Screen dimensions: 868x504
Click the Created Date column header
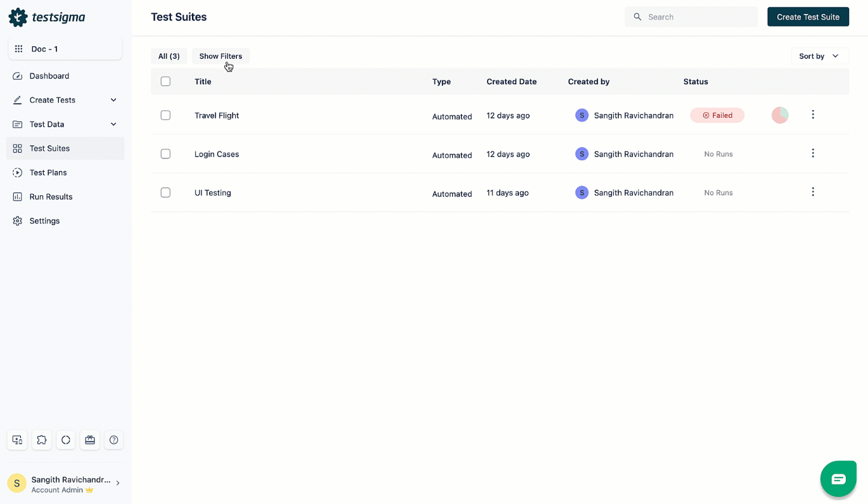511,82
